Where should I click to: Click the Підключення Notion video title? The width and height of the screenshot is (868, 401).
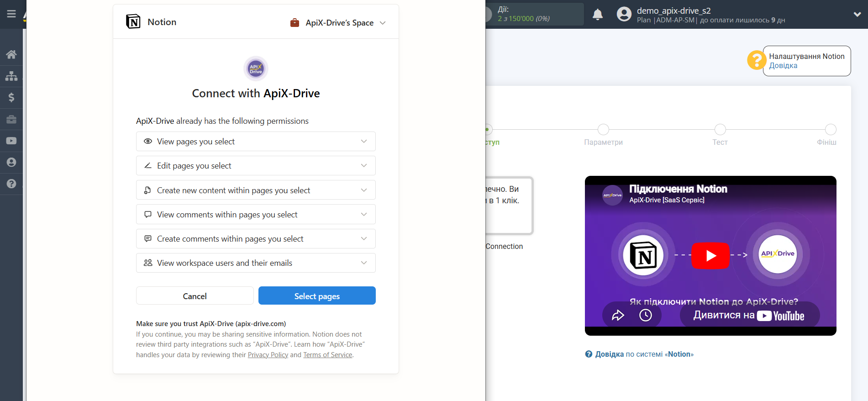tap(678, 189)
